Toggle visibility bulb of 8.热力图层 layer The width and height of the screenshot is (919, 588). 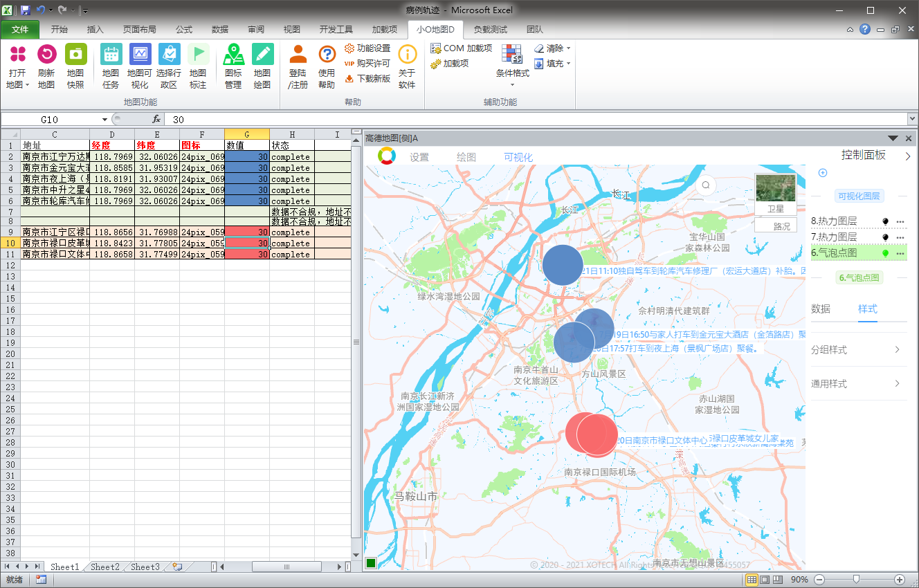pos(885,221)
